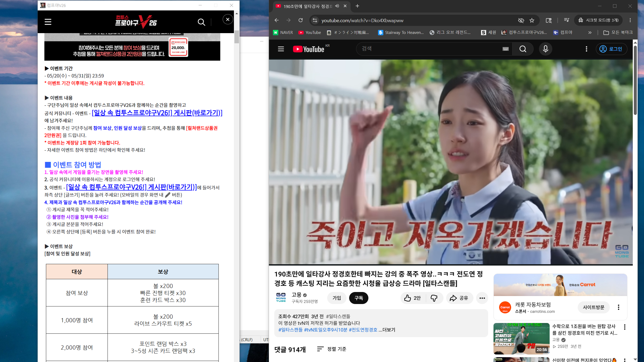Close the YouTube browser tab

tap(345, 6)
